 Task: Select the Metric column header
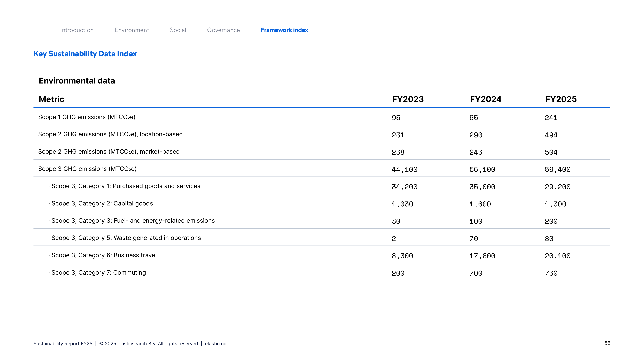tap(52, 99)
